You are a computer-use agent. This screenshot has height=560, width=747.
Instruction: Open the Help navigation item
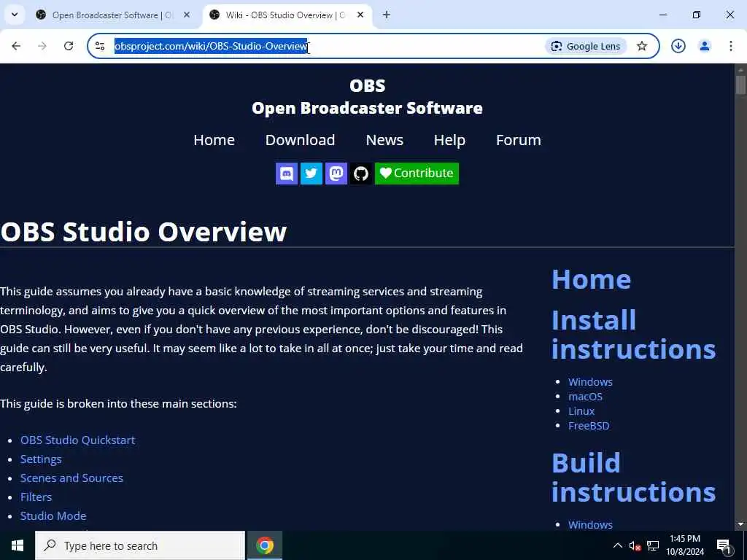point(449,140)
